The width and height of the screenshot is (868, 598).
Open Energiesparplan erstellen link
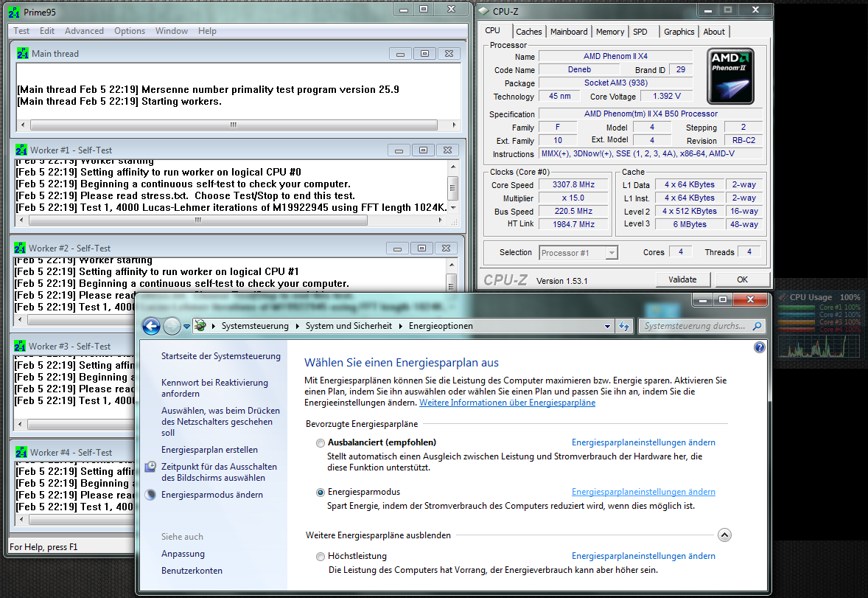tap(209, 450)
